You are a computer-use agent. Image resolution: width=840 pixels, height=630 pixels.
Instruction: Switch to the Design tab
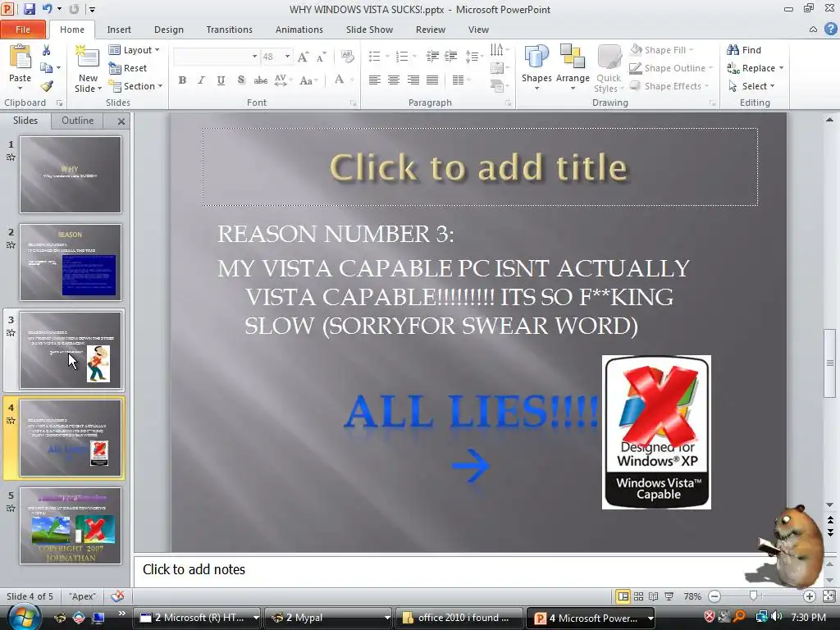tap(169, 30)
